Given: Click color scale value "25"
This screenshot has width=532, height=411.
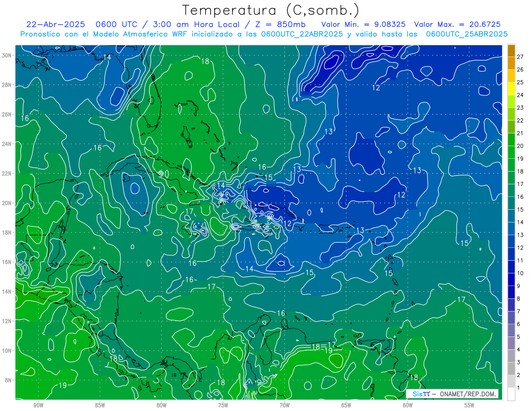Looking at the screenshot, I should 520,82.
